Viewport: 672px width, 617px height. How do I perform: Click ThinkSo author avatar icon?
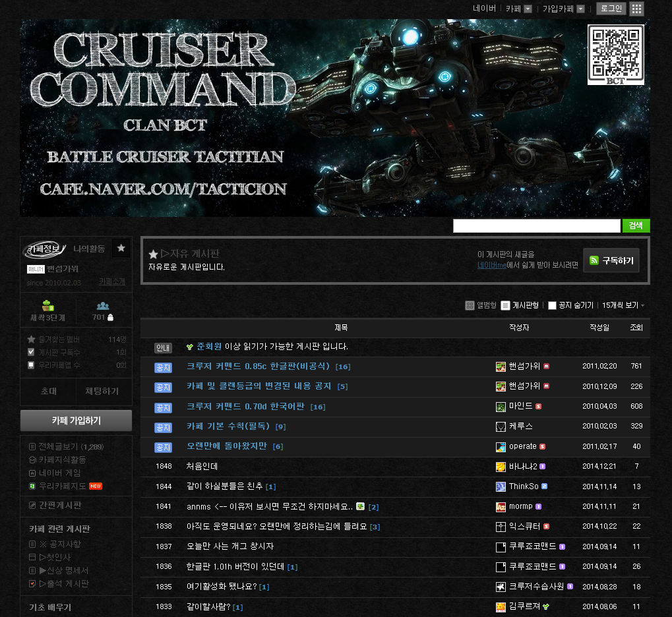[x=501, y=486]
